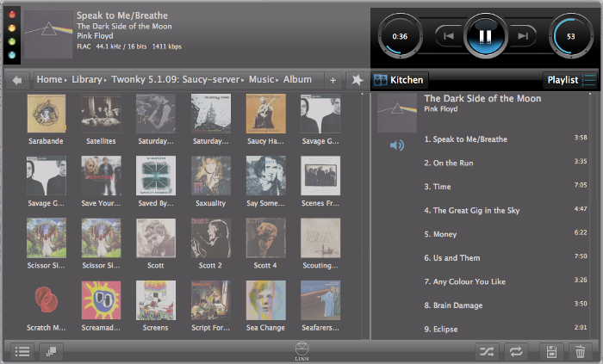This screenshot has height=364, width=603.
Task: Open bookmarks with the star icon
Action: pos(357,80)
